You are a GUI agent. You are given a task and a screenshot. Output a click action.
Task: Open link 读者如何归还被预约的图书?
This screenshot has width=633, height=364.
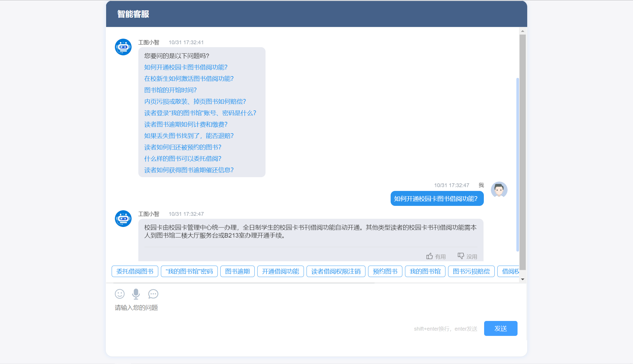pos(183,147)
